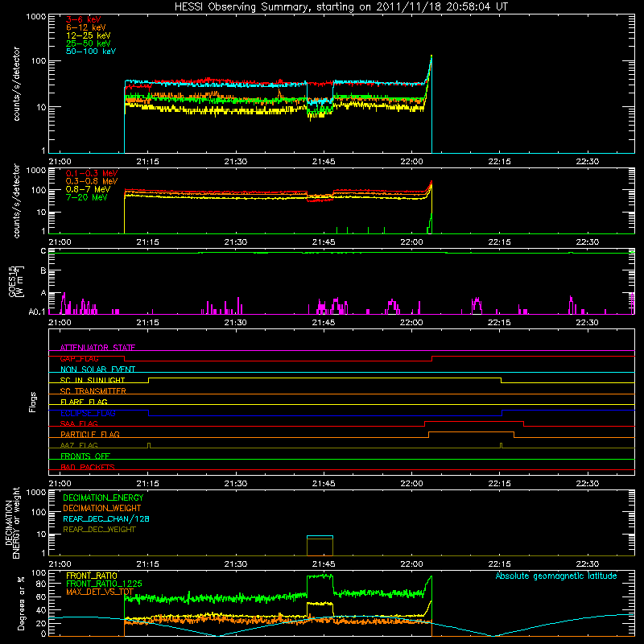Click the rectangular decimation pulse near 21:45
The width and height of the screenshot is (644, 644).
(320, 546)
